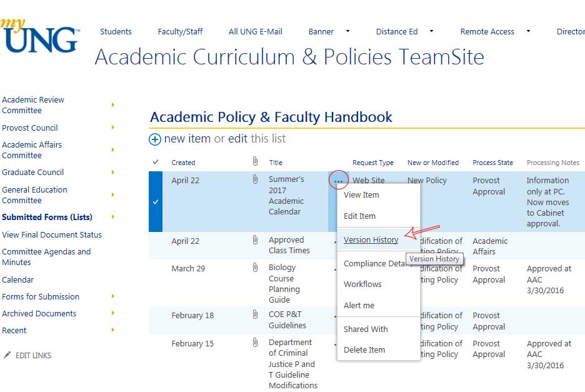
Task: Click the paperclip icon in Department of Criminal Justice row
Action: 255,343
